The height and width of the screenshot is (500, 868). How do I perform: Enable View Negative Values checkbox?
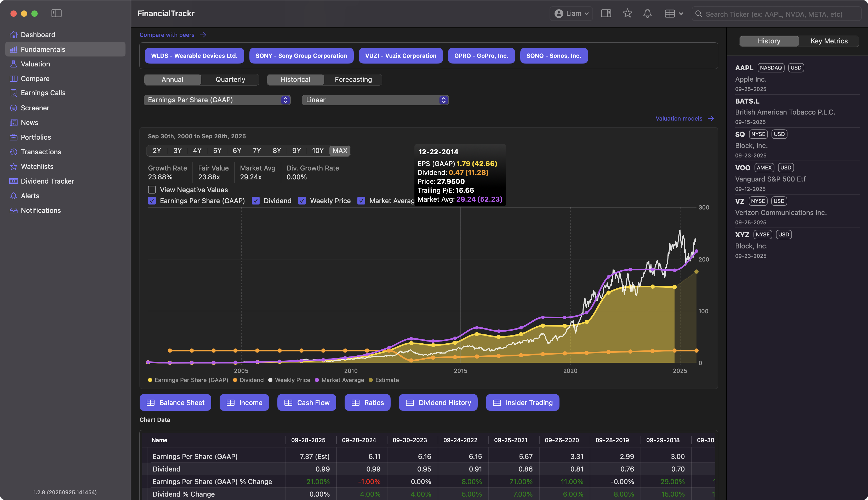click(x=152, y=190)
